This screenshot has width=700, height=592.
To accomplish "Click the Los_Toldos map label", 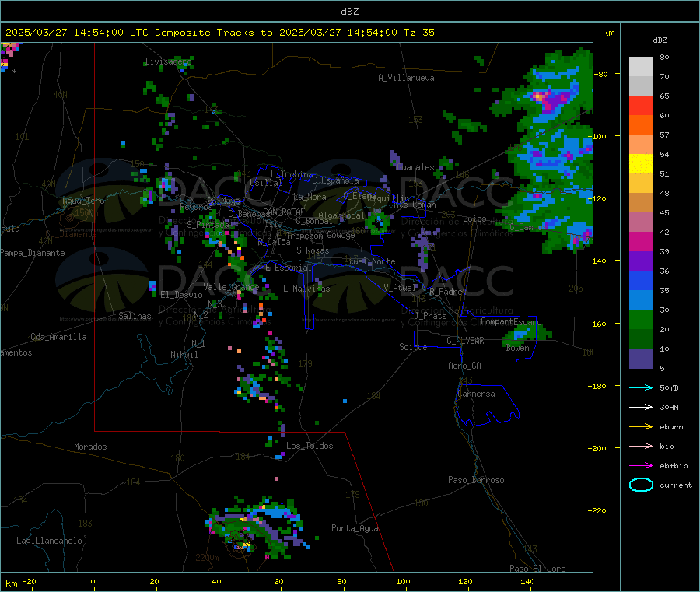I will click(x=310, y=446).
